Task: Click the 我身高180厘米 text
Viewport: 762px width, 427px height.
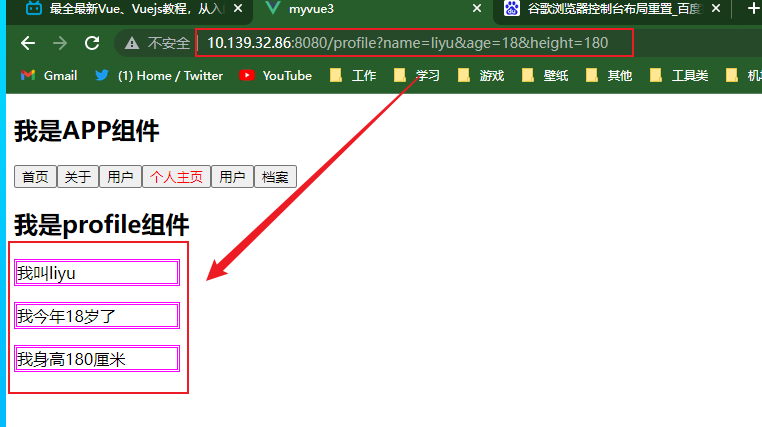Action: [x=71, y=359]
